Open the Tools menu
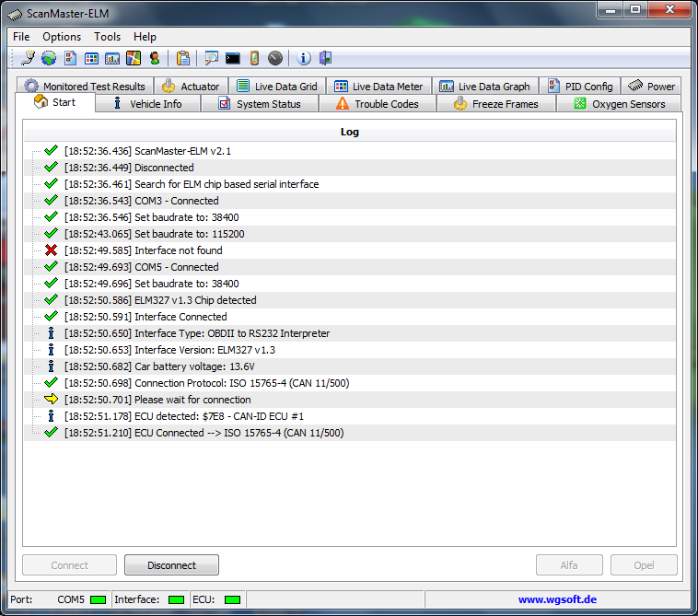This screenshot has width=698, height=616. pos(107,37)
